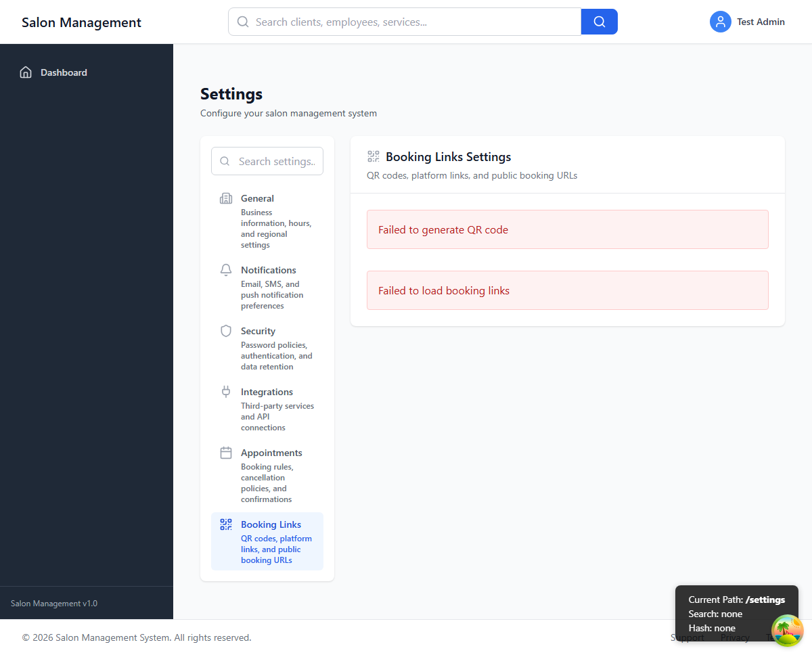Click the tropical island icon near the footer
This screenshot has width=812, height=655.
tap(787, 630)
